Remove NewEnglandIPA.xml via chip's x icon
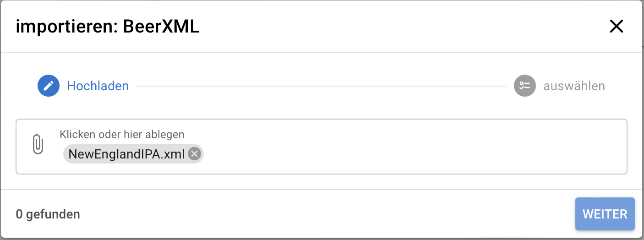Screen dimensions: 644x240 point(195,154)
